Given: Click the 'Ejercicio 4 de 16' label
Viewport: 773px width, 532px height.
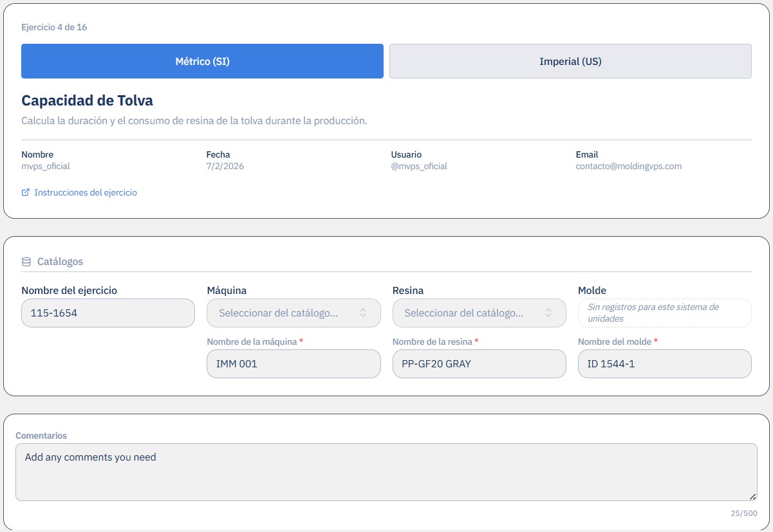Looking at the screenshot, I should [54, 28].
